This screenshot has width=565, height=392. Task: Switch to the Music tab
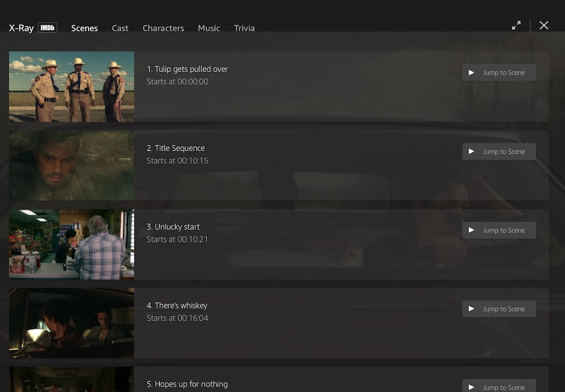click(208, 28)
